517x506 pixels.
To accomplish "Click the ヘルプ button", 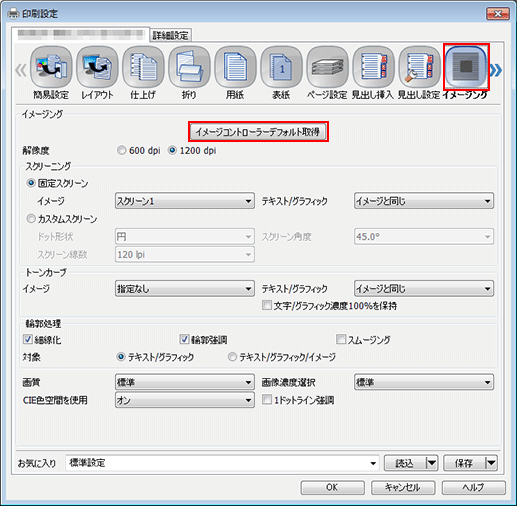I will pos(473,487).
